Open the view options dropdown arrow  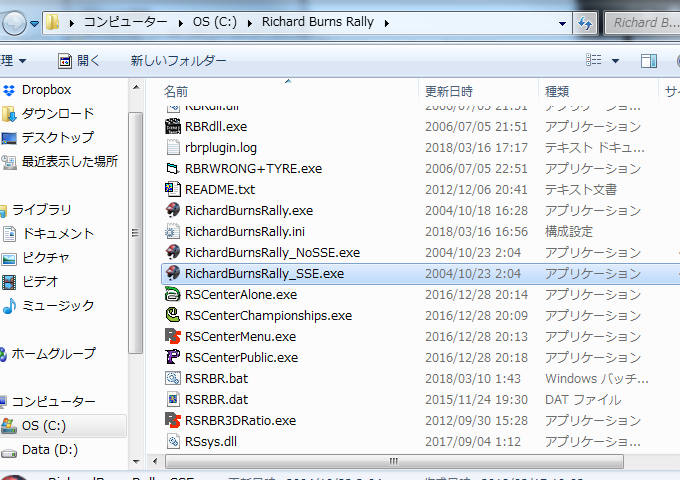(x=615, y=61)
